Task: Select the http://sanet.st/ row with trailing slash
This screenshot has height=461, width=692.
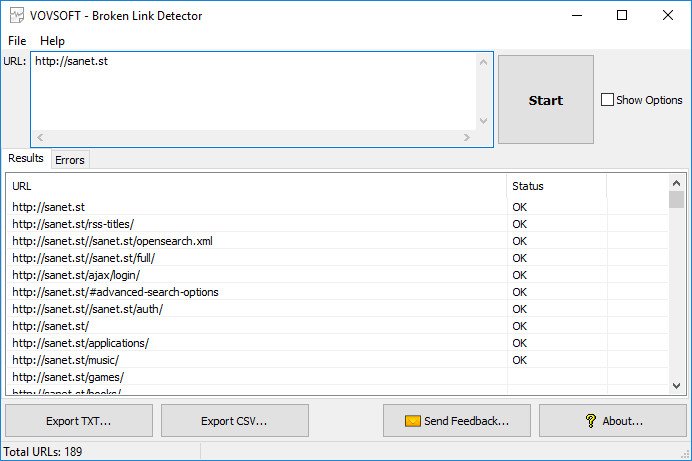Action: [338, 326]
